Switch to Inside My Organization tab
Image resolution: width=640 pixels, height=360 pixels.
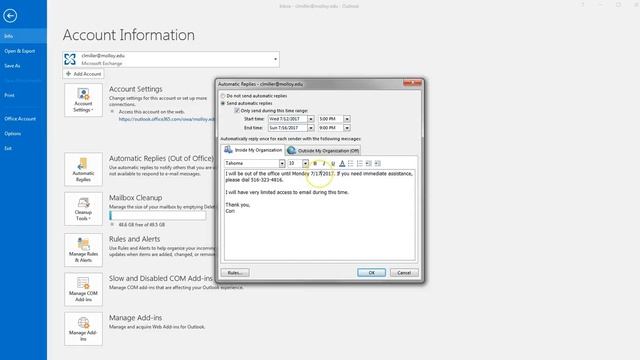point(253,150)
